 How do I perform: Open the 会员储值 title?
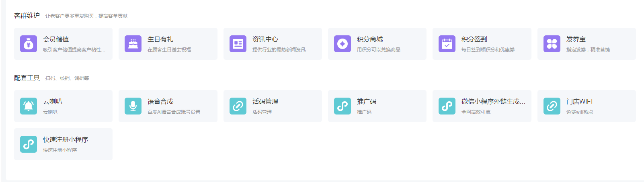point(56,39)
